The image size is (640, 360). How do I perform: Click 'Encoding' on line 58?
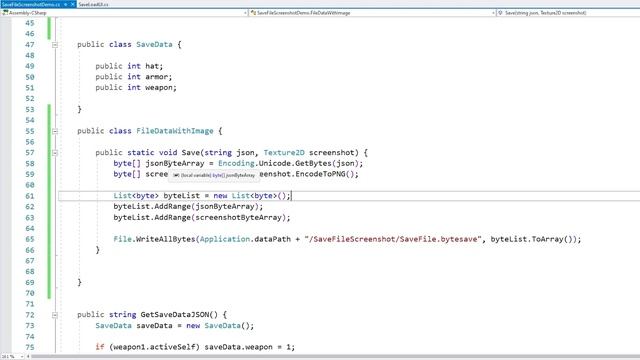pos(236,163)
